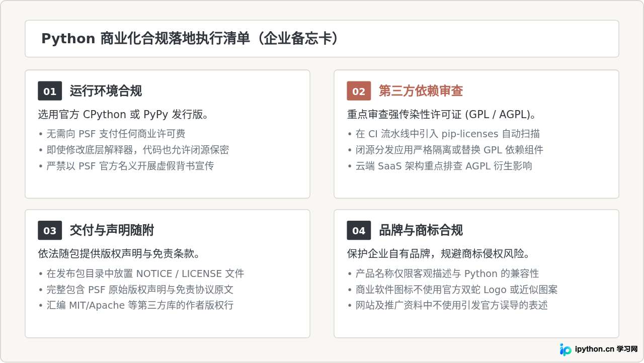Select bullet "网站及推广资料中不使用引发官方误导的表述"

(x=447, y=305)
